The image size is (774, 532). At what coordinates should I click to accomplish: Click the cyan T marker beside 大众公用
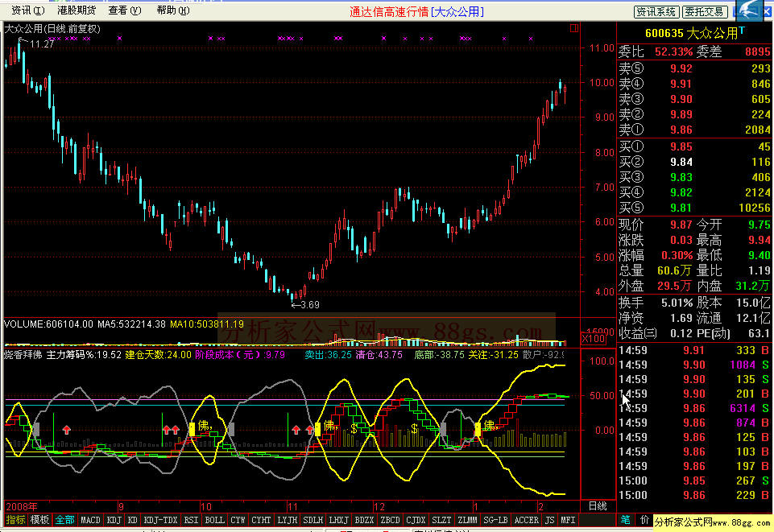(742, 31)
